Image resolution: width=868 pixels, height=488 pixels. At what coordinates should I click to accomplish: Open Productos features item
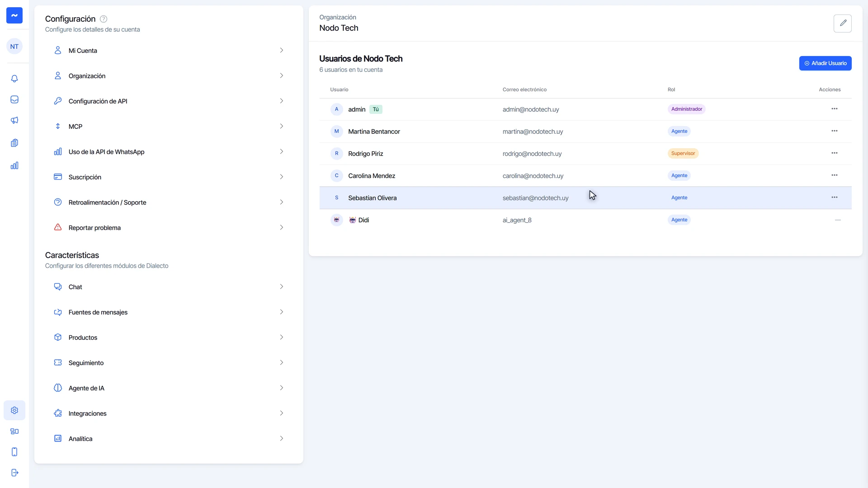[169, 338]
